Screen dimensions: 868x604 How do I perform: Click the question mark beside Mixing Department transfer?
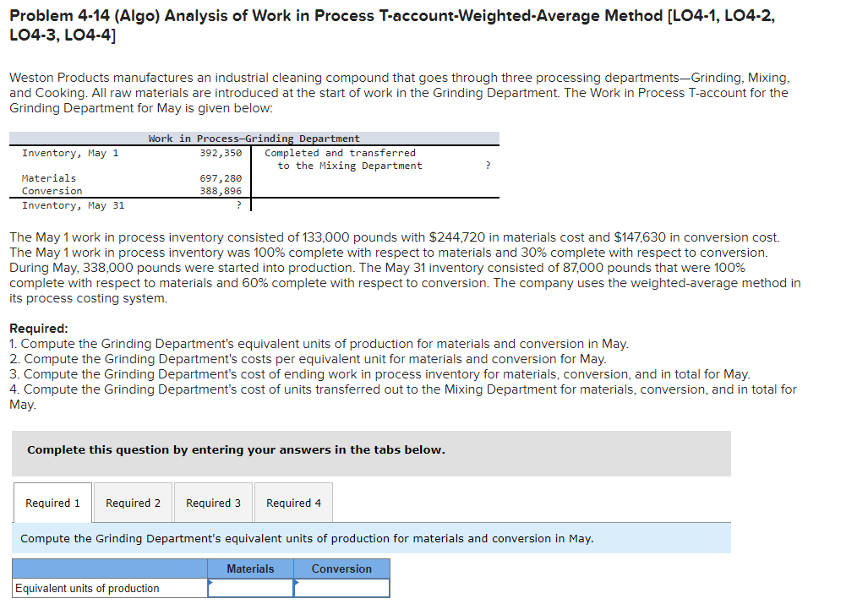tap(488, 166)
